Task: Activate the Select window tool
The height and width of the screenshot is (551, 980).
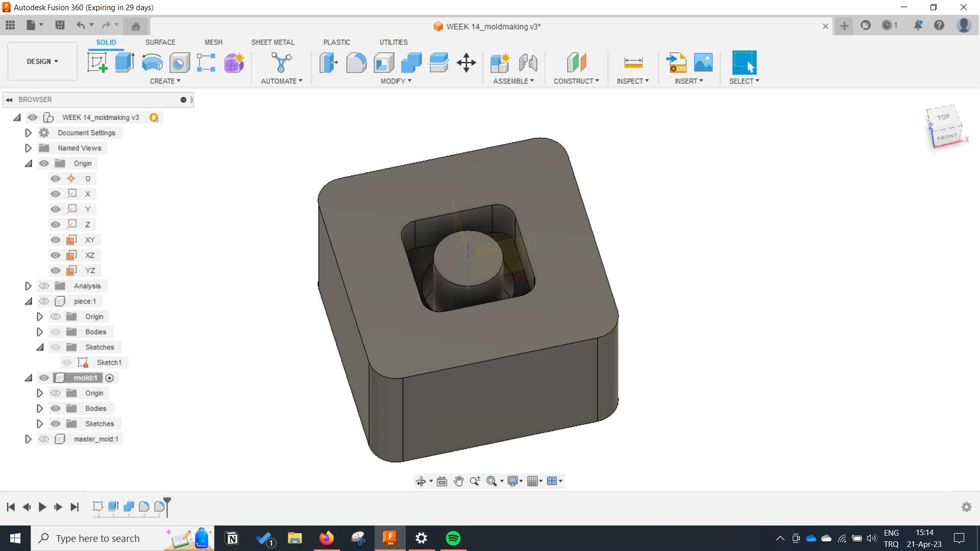Action: pyautogui.click(x=744, y=63)
